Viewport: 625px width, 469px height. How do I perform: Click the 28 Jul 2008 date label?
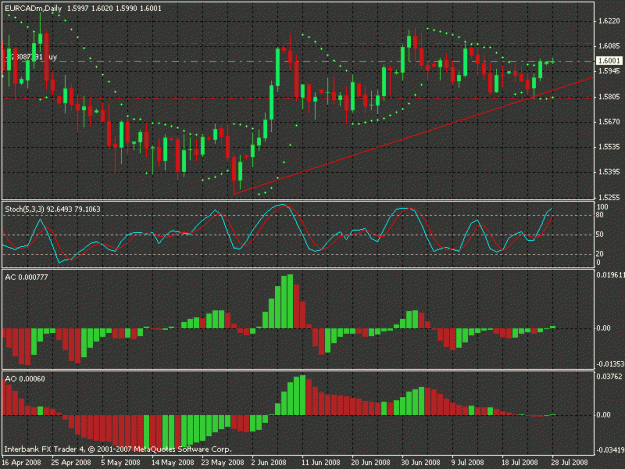tap(569, 462)
